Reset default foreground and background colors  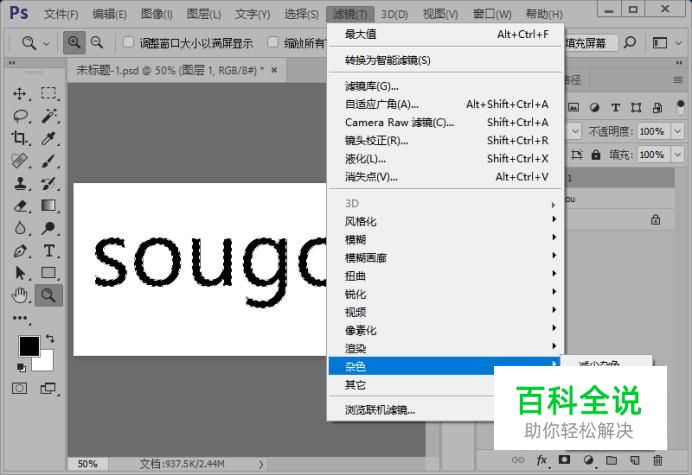tap(21, 367)
